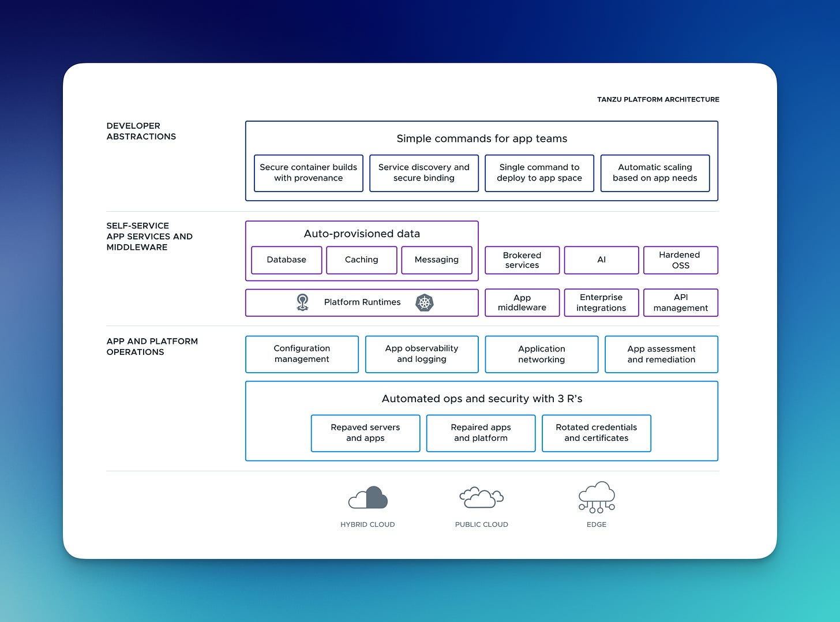Select the Caching box
The image size is (840, 622).
[362, 260]
